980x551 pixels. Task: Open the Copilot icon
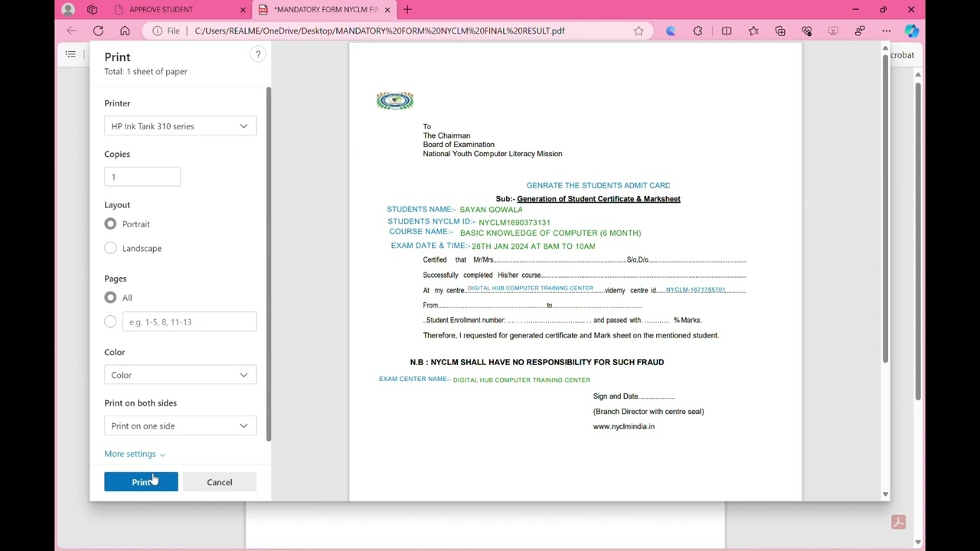[x=911, y=31]
